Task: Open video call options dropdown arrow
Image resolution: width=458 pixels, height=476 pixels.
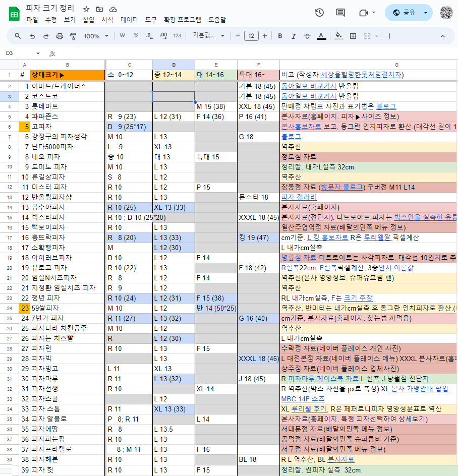Action: pyautogui.click(x=374, y=13)
